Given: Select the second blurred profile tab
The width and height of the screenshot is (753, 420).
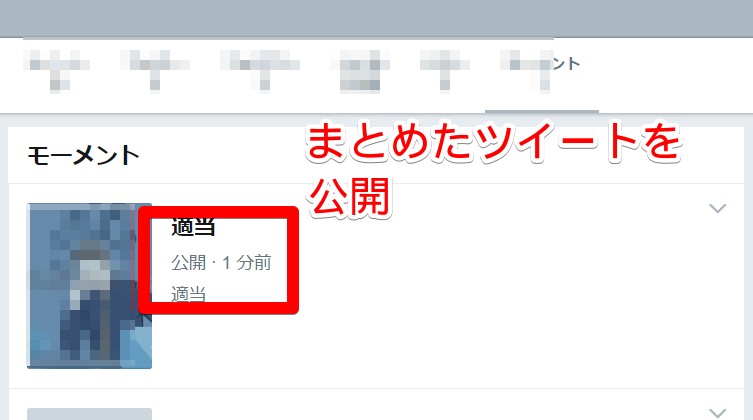Looking at the screenshot, I should [155, 70].
